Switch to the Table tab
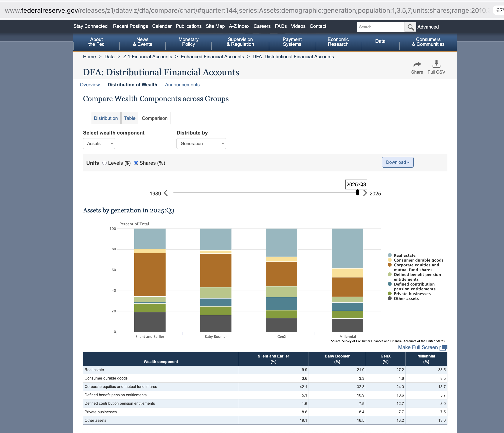 click(130, 118)
